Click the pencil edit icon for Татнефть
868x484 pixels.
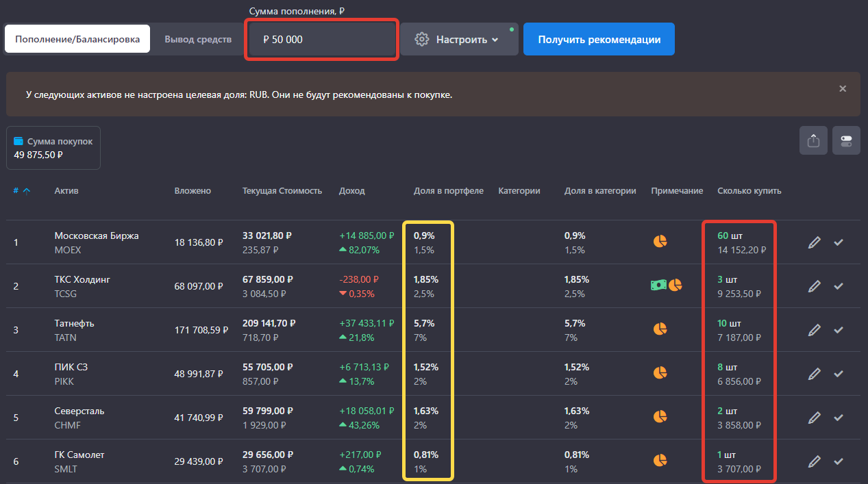(814, 330)
